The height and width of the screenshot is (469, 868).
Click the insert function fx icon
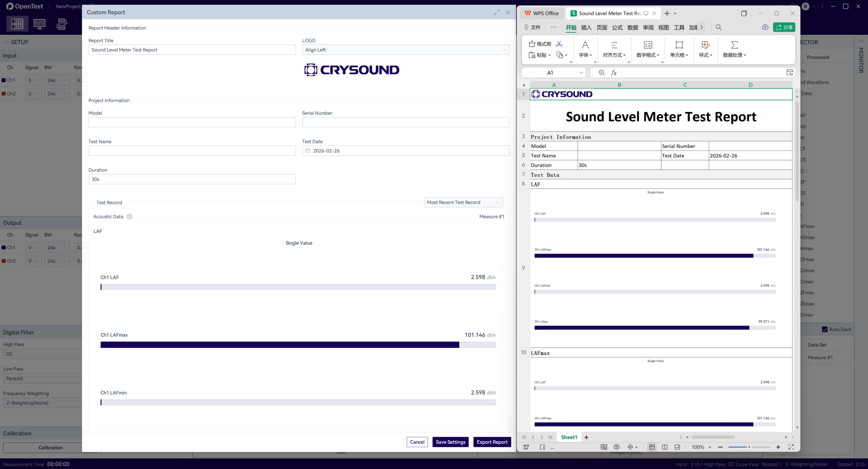(614, 73)
